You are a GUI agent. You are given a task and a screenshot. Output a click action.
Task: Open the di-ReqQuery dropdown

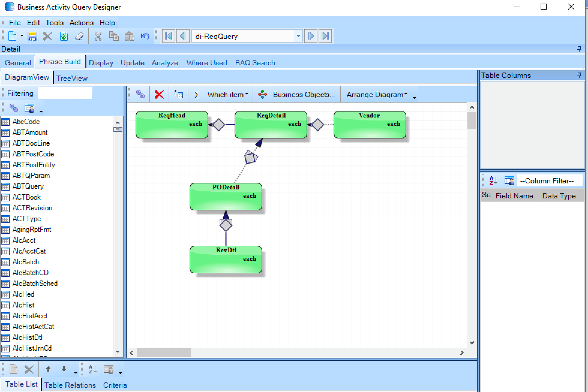click(298, 36)
